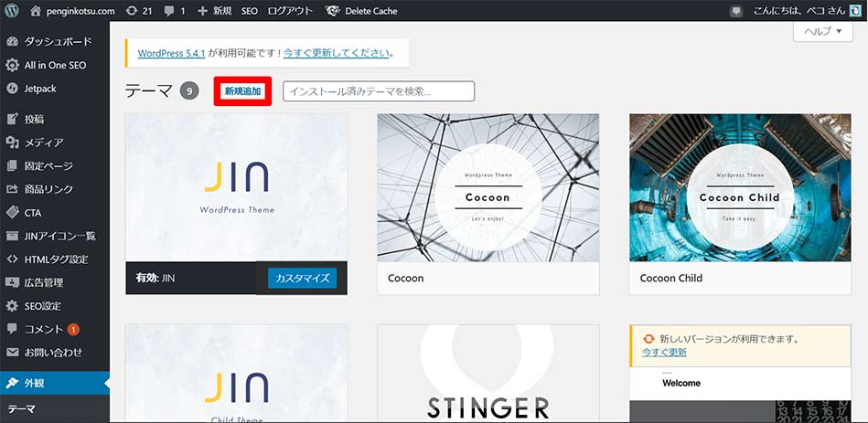Click the Delete Cache cheetah icon
868x423 pixels.
(332, 10)
